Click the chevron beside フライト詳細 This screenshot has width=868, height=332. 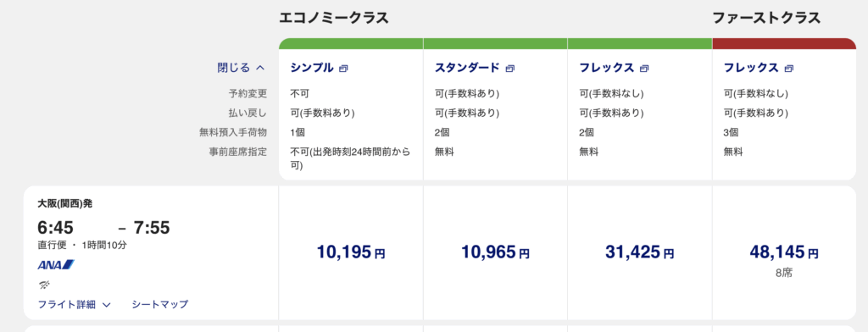[107, 305]
